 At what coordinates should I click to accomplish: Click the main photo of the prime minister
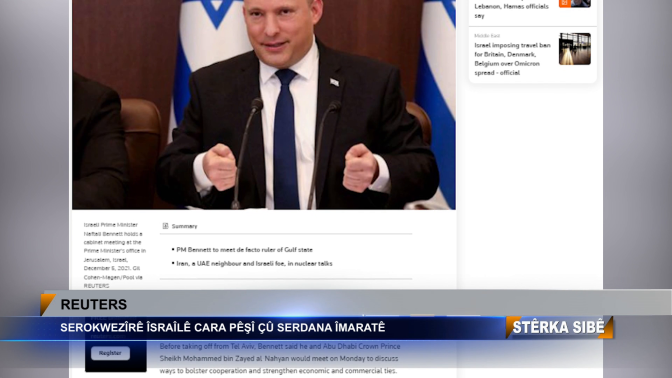[x=264, y=105]
